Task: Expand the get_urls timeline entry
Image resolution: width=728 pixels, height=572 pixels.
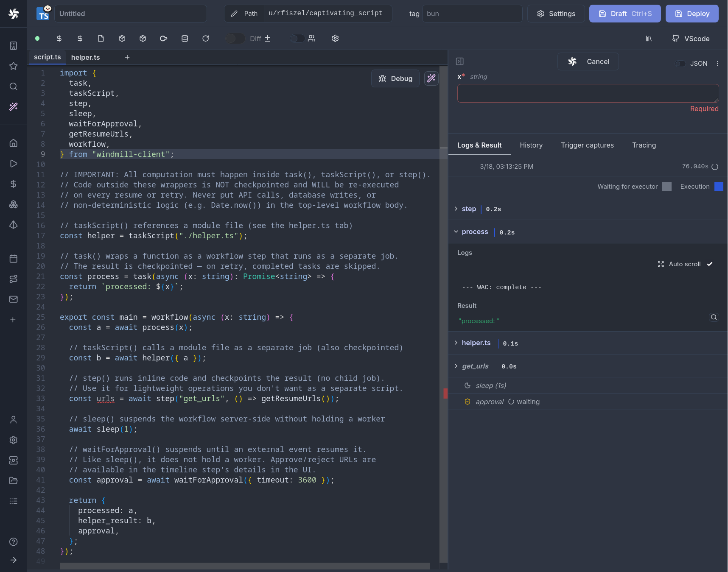Action: click(x=456, y=366)
